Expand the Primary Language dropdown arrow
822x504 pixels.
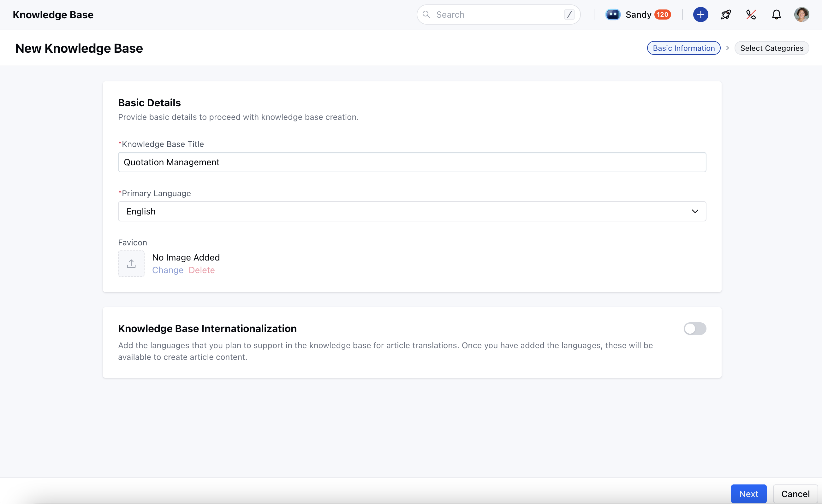[x=694, y=211]
